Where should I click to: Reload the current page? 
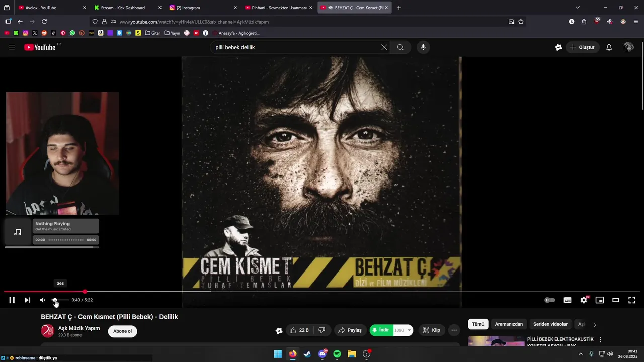click(44, 22)
